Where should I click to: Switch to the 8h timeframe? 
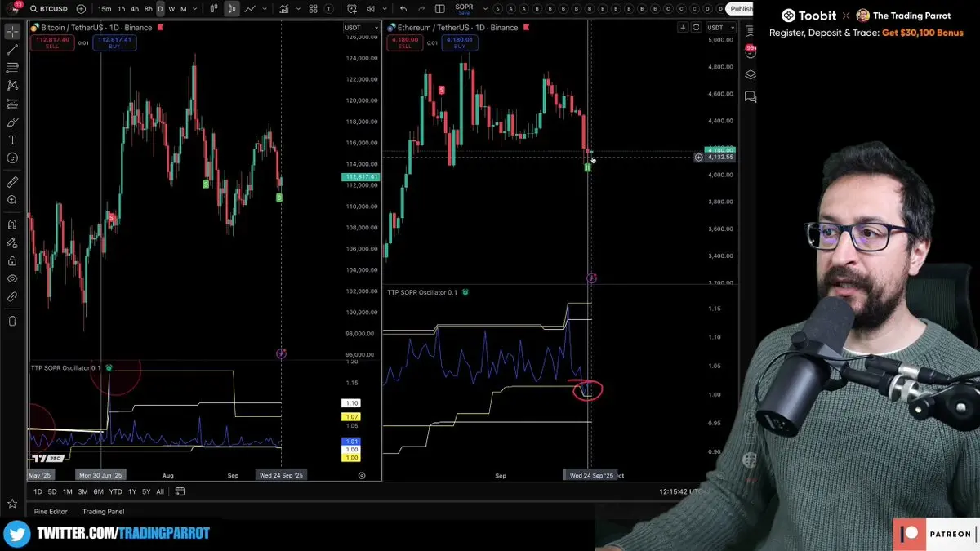(148, 9)
